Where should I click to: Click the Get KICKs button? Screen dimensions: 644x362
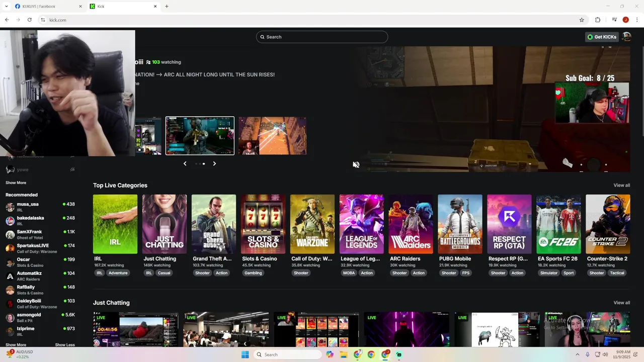[602, 37]
